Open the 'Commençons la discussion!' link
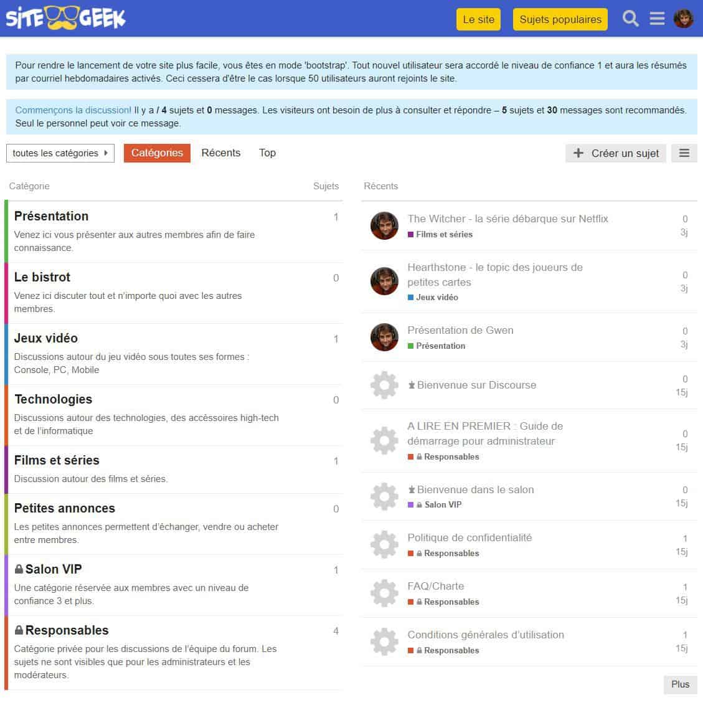Image resolution: width=703 pixels, height=728 pixels. 73,110
